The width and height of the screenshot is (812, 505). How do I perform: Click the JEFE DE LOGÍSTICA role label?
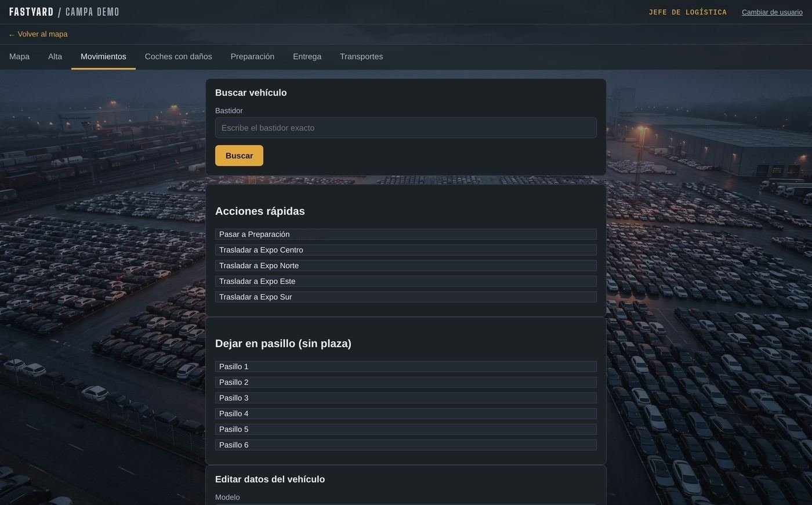point(687,12)
